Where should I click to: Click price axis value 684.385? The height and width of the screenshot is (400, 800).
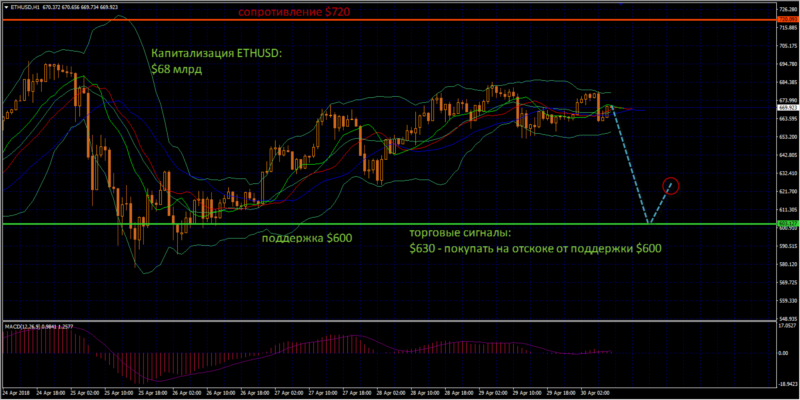click(788, 82)
